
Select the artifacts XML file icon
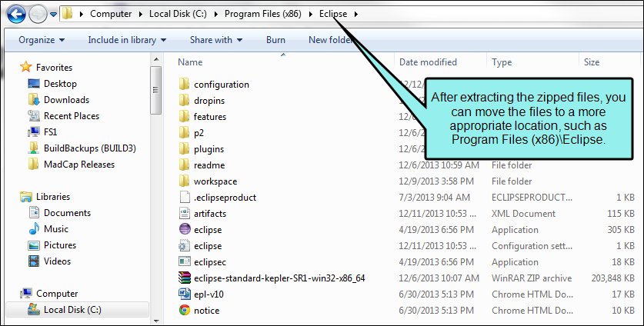185,213
